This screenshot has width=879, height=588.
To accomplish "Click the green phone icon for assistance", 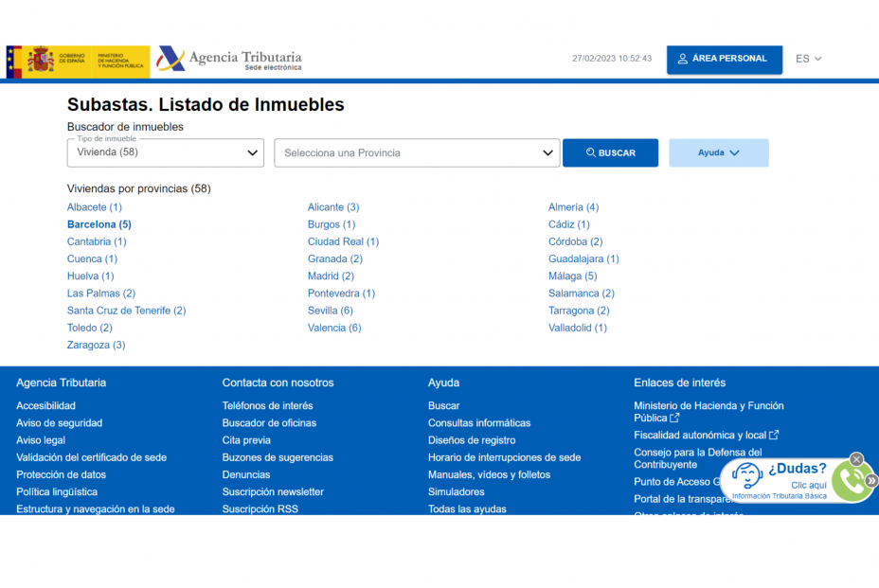I will [852, 481].
